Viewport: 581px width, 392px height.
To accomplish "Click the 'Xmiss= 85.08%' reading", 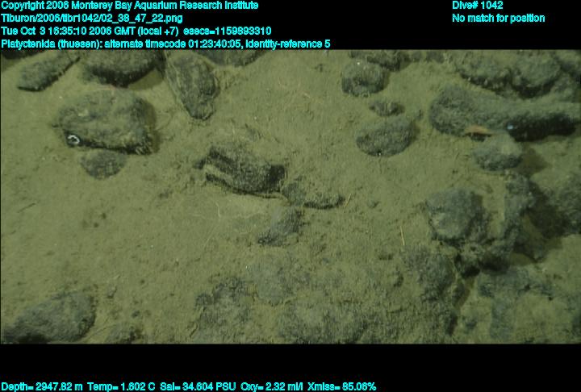I will tap(341, 387).
